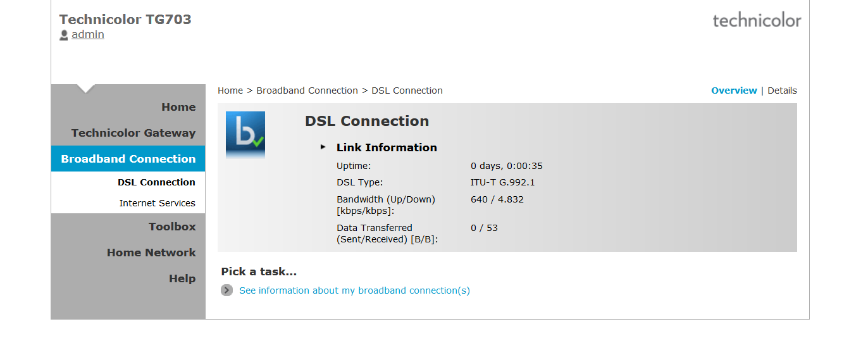The image size is (868, 362).
Task: Go to Home in the breadcrumb
Action: (230, 91)
